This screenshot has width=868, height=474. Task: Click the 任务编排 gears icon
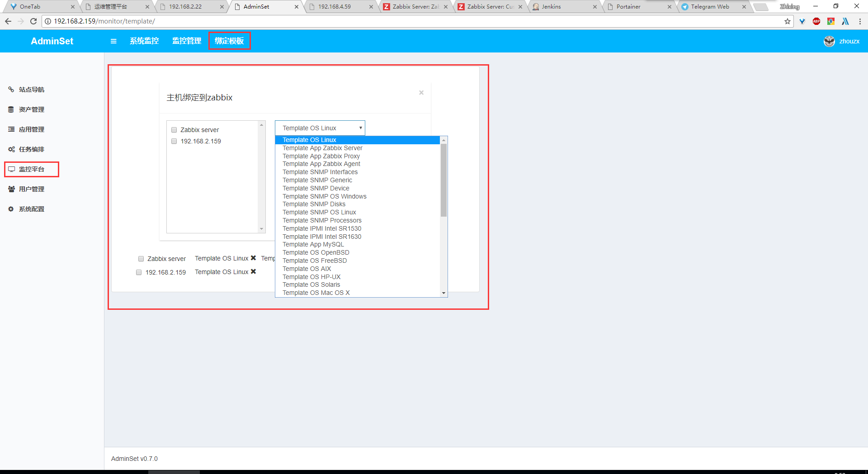[x=11, y=149]
